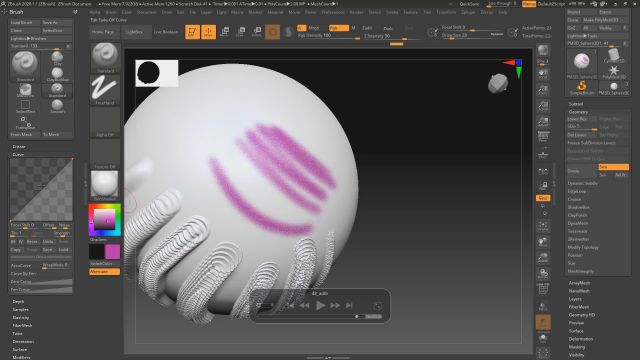Open the Document menu
This screenshot has height=360, width=640.
pos(147,12)
